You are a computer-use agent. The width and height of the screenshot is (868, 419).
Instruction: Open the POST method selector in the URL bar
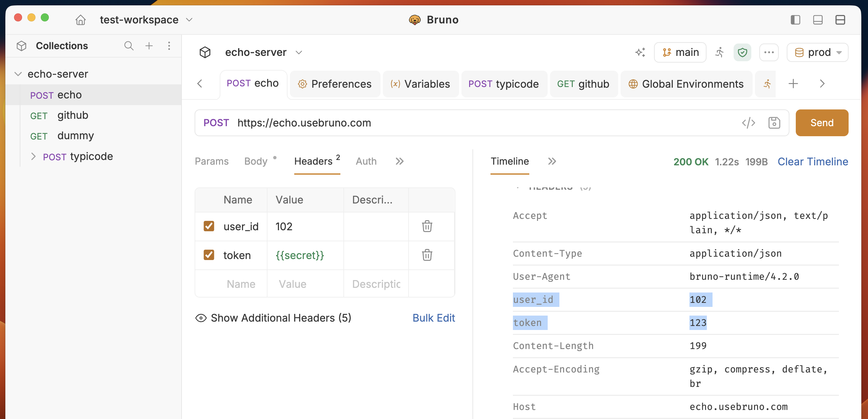216,123
